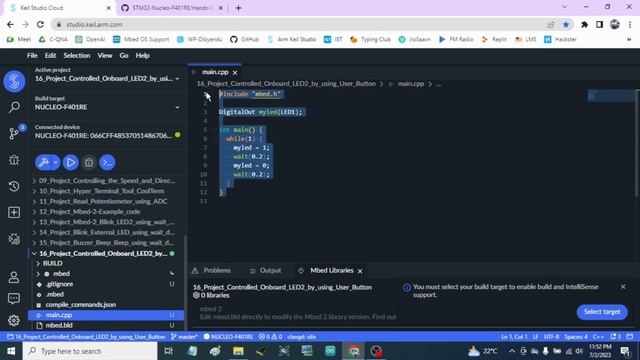Open the feedback chat icon in the sidebar
This screenshot has width=640, height=360.
(14, 299)
